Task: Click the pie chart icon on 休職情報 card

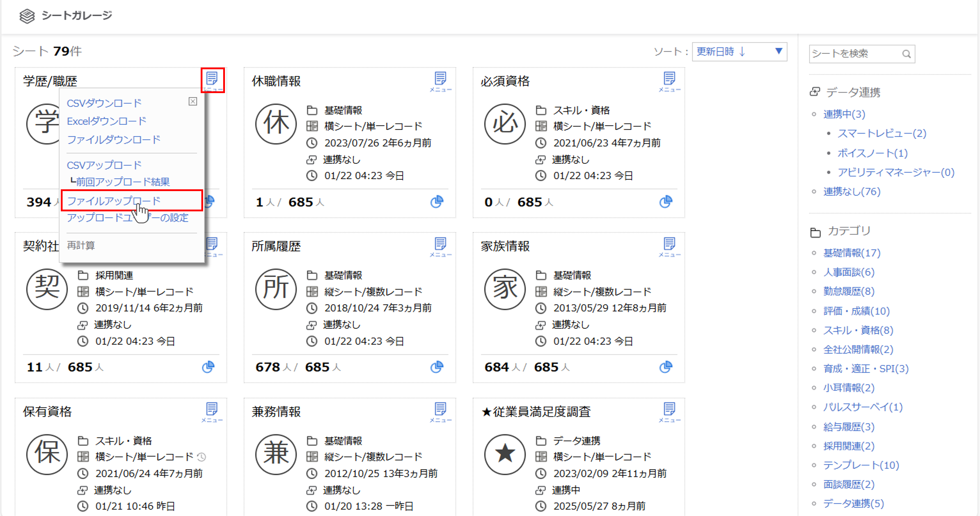Action: (x=437, y=202)
